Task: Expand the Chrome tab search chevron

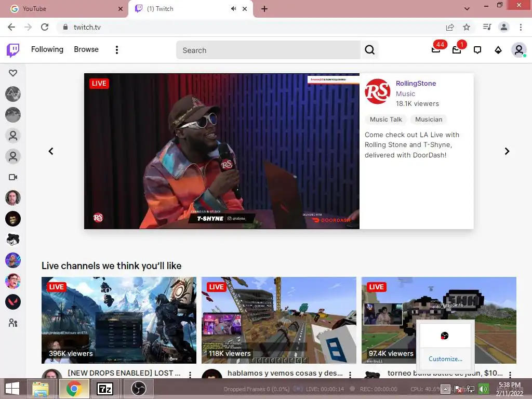Action: point(467,9)
